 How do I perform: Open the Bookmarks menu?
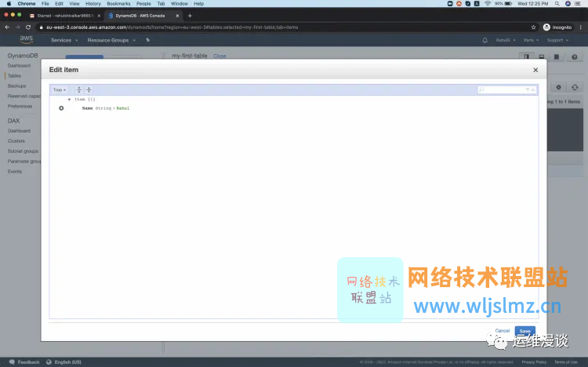(x=118, y=4)
